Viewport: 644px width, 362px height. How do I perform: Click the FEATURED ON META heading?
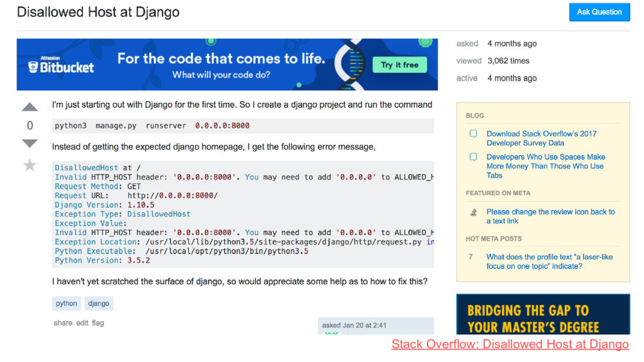pyautogui.click(x=498, y=193)
